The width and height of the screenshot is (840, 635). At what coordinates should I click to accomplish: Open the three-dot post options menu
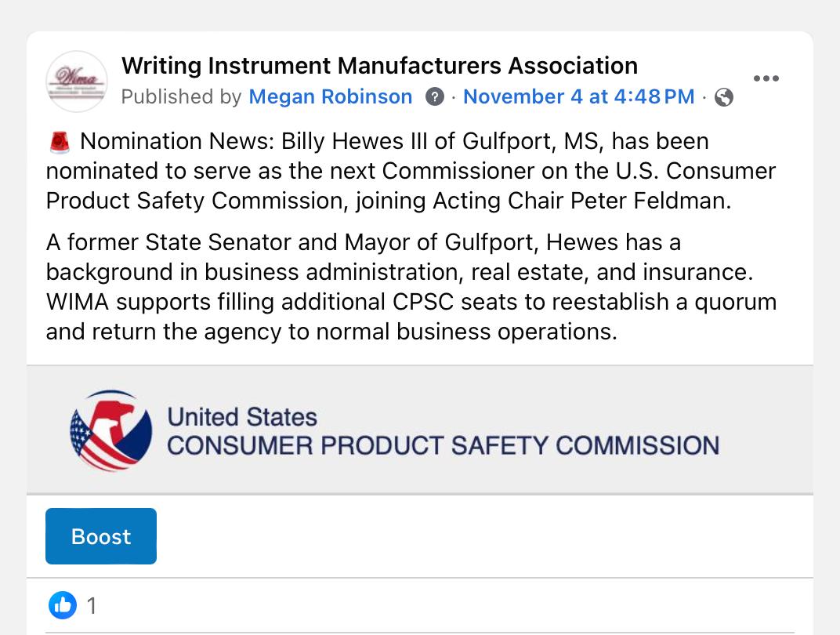[766, 78]
